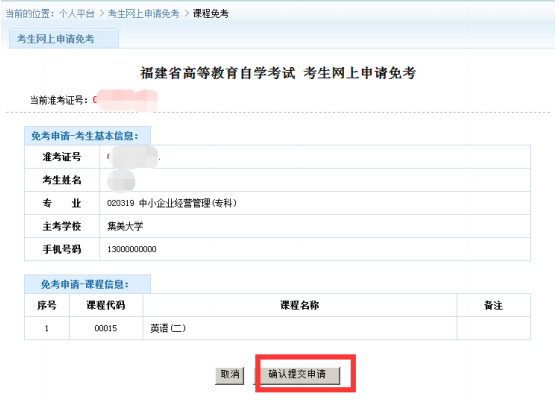This screenshot has width=558, height=401.
Task: Click the 序号 column header
Action: point(47,305)
